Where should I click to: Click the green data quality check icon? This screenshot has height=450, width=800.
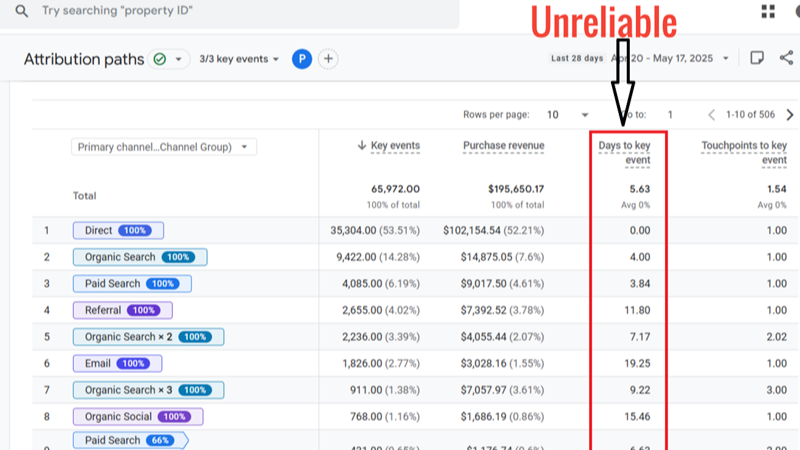(x=160, y=59)
